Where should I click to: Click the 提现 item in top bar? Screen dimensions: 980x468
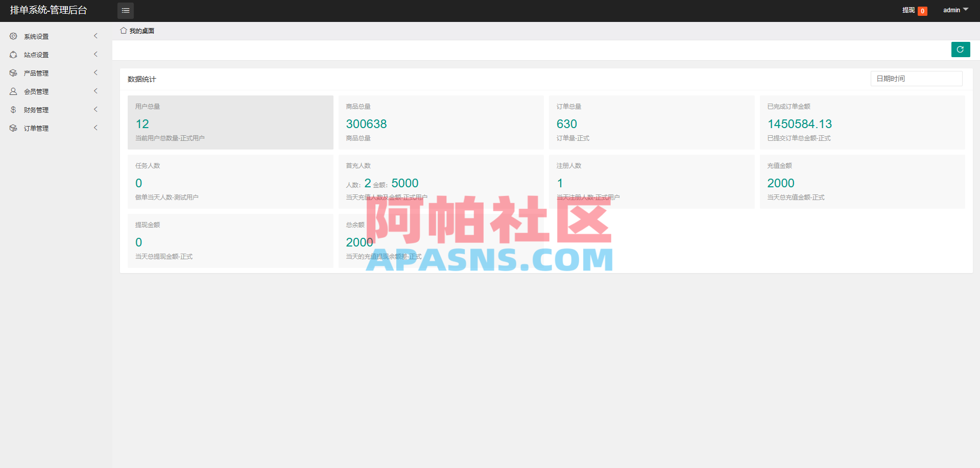coord(908,10)
